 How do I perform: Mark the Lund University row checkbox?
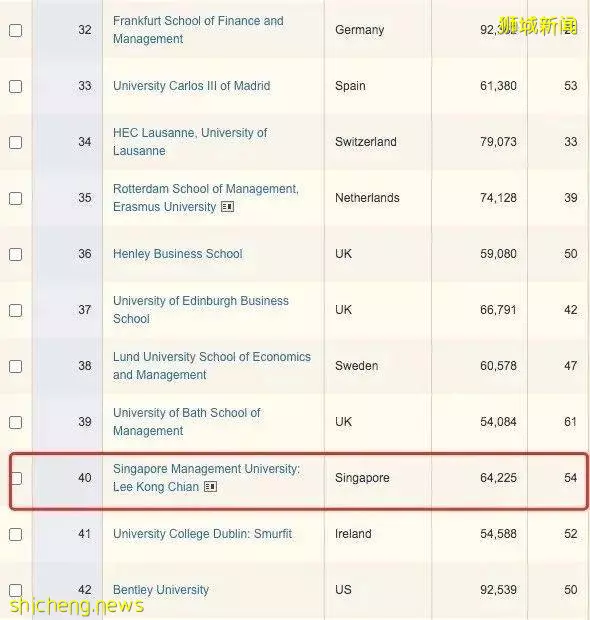click(15, 366)
